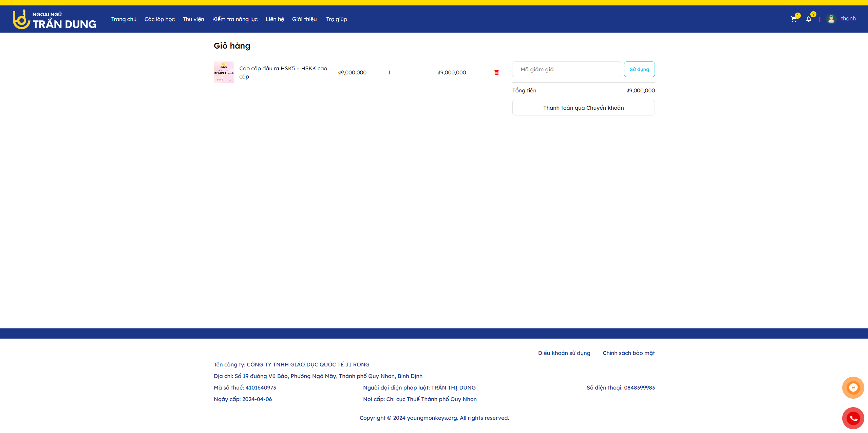Screen dimensions: 868x433
Task: Open Thư viện page
Action: click(193, 19)
